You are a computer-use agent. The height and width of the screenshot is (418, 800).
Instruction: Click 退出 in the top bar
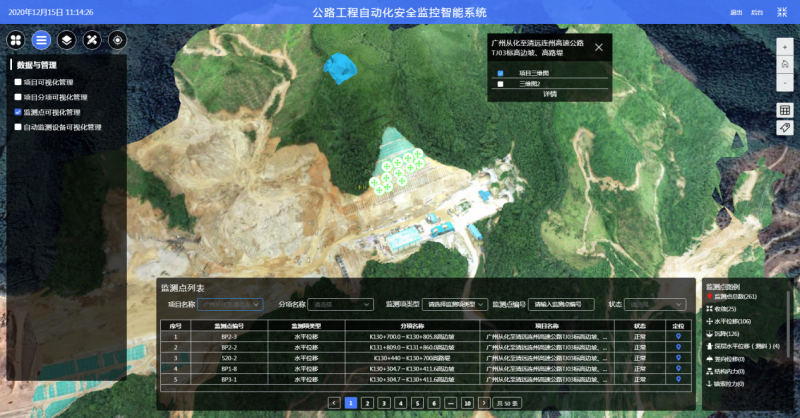point(736,12)
